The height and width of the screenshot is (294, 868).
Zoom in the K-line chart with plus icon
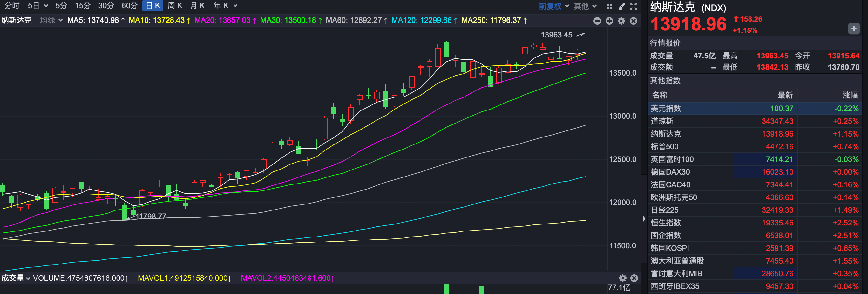[x=609, y=21]
